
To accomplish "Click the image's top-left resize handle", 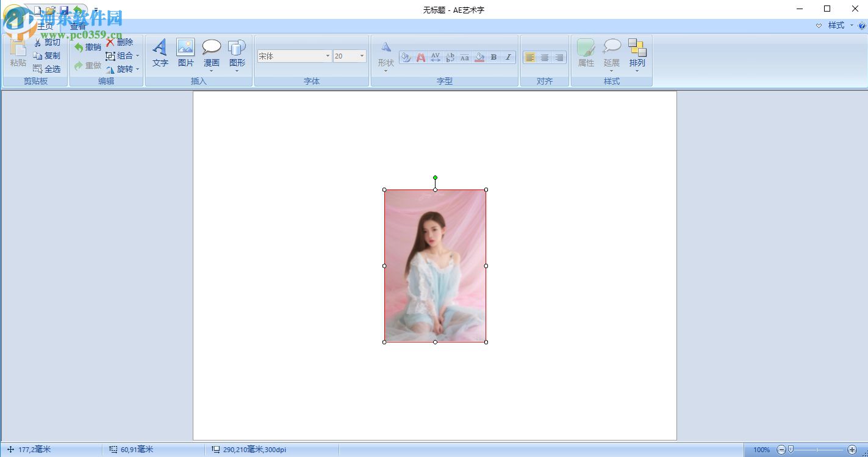I will click(384, 190).
